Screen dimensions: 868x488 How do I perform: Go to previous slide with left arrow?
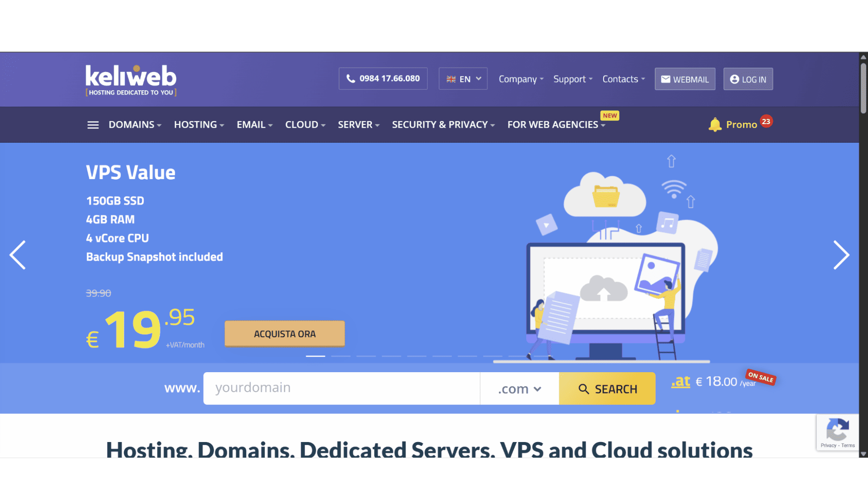click(18, 255)
